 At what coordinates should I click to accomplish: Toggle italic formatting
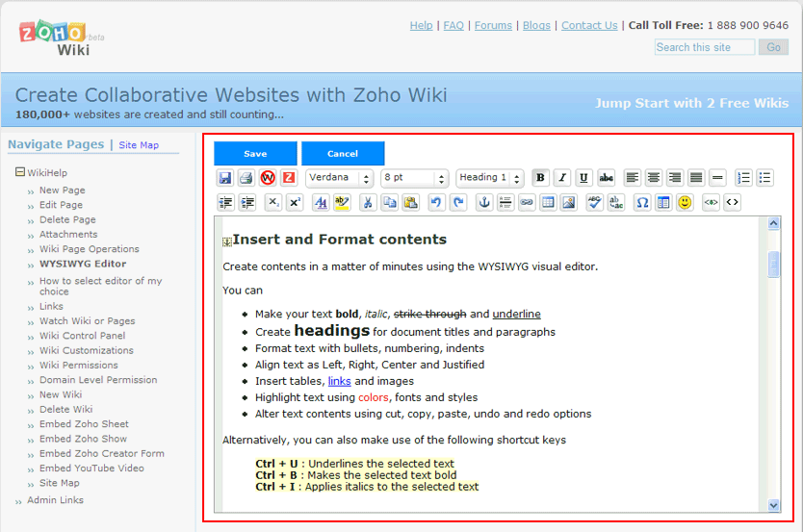562,178
